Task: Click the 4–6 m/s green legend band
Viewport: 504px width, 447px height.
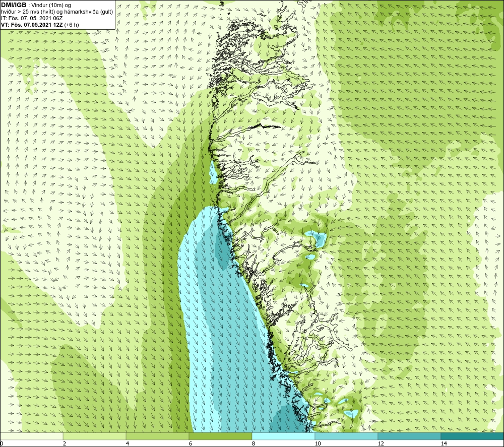Action: [157, 436]
